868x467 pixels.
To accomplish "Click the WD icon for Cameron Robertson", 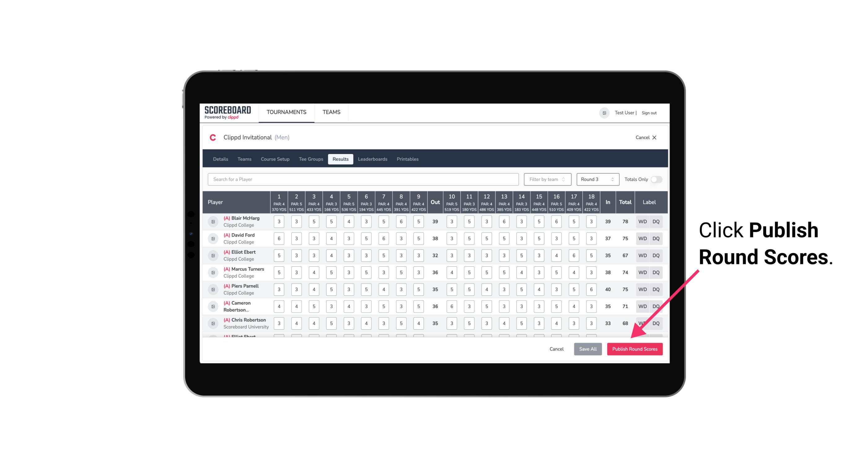I will (643, 306).
